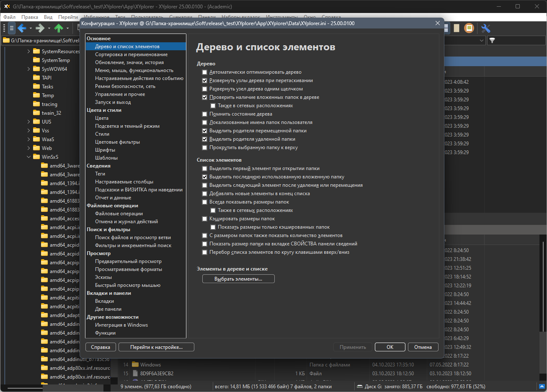
Task: Select 'Цветовые фильтры' under Цвета и стили
Action: (x=117, y=142)
